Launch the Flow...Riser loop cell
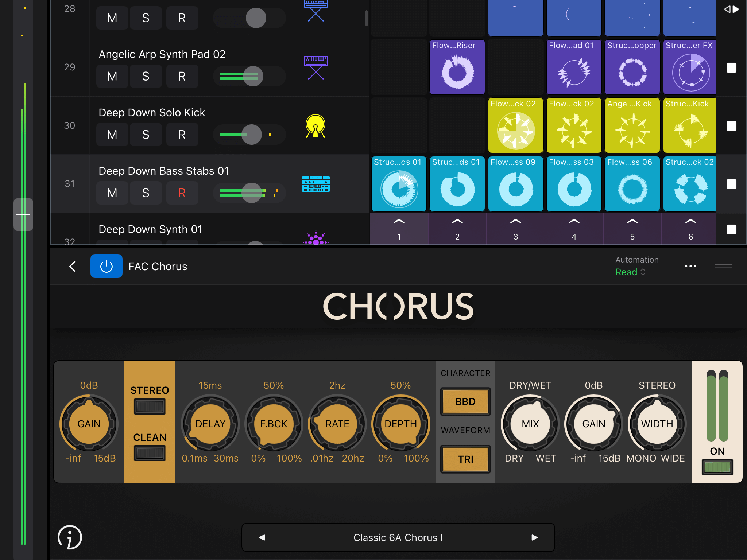Screen dimensions: 747x560 tap(457, 67)
